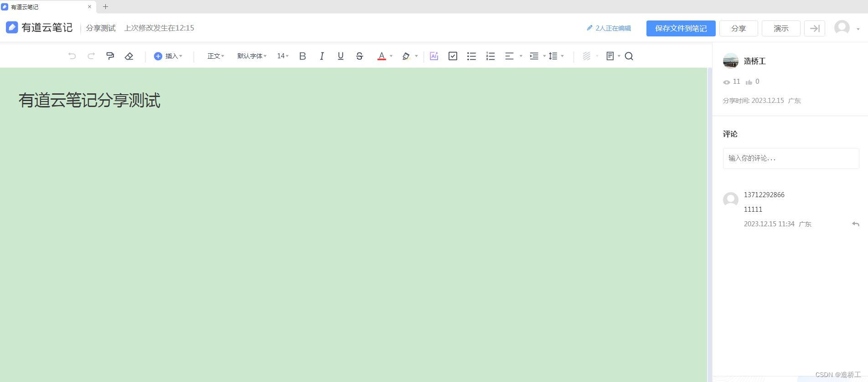Click the 上次修改发生在12:15 text

coord(159,28)
